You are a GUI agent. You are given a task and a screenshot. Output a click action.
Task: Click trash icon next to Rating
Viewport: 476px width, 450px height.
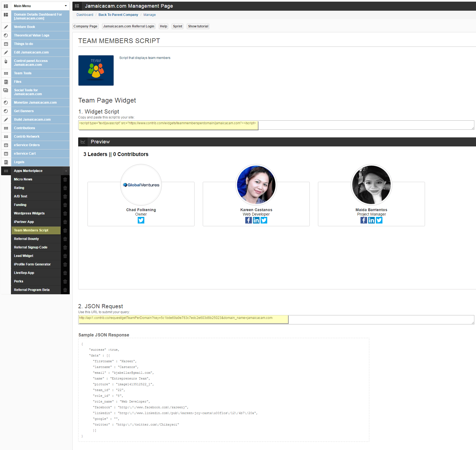(65, 188)
